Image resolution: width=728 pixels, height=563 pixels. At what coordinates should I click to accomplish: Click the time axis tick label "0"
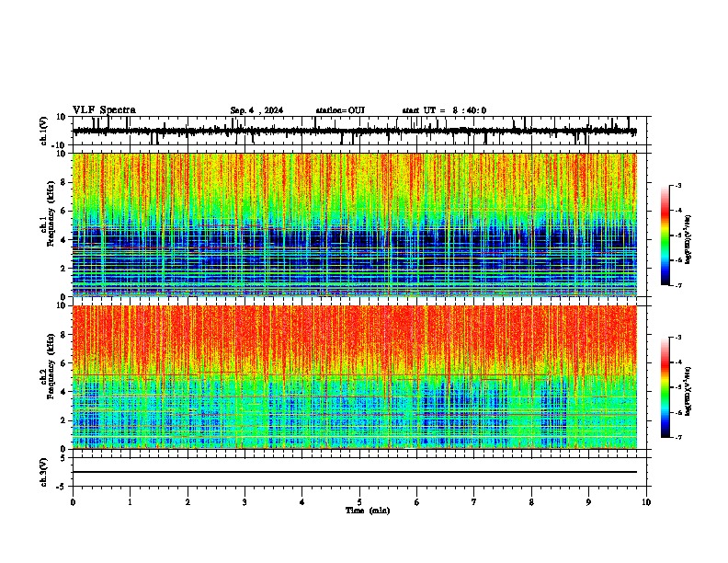(x=73, y=502)
